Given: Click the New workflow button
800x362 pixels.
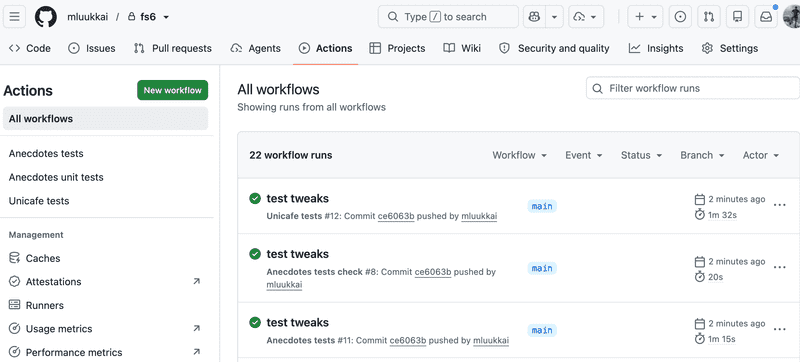Looking at the screenshot, I should 172,90.
